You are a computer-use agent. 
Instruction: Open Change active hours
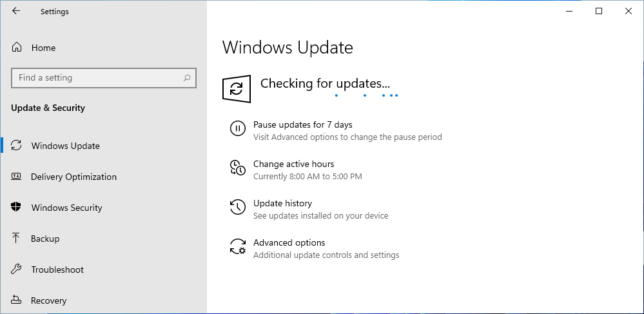294,164
